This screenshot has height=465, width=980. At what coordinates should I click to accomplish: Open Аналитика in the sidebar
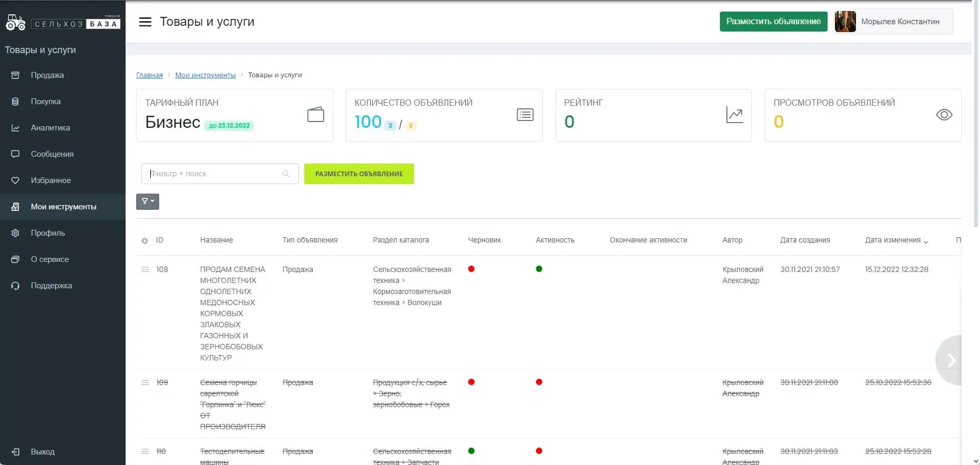50,128
